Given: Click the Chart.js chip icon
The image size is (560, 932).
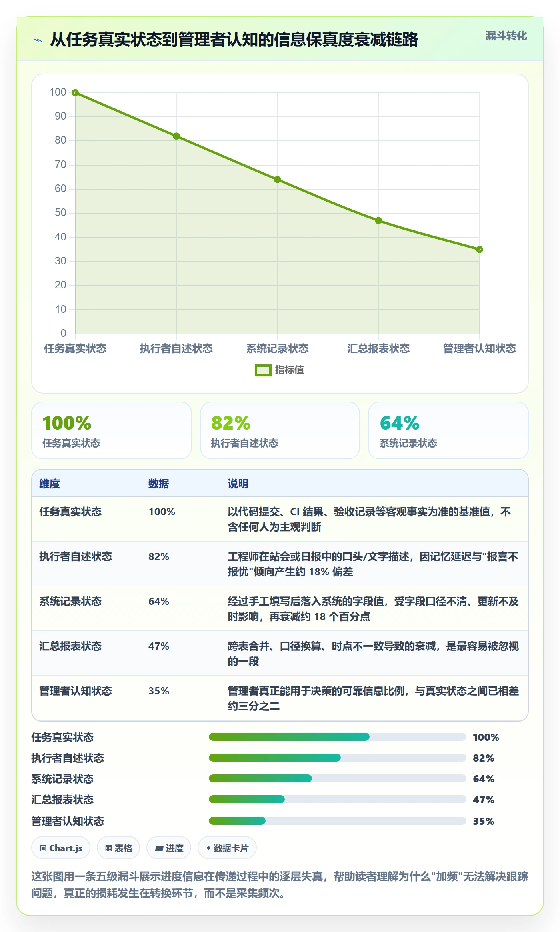Looking at the screenshot, I should (x=43, y=848).
